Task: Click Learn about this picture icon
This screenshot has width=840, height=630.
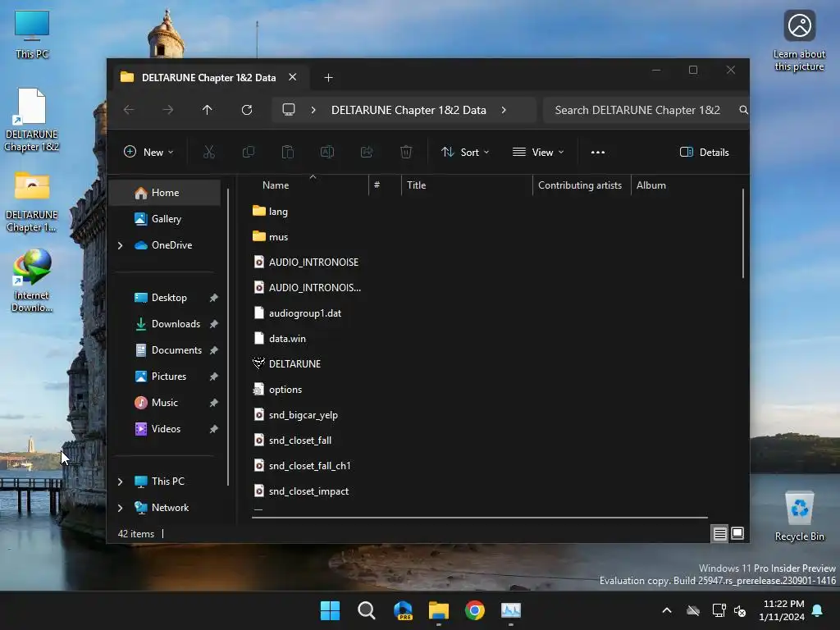Action: [x=799, y=41]
